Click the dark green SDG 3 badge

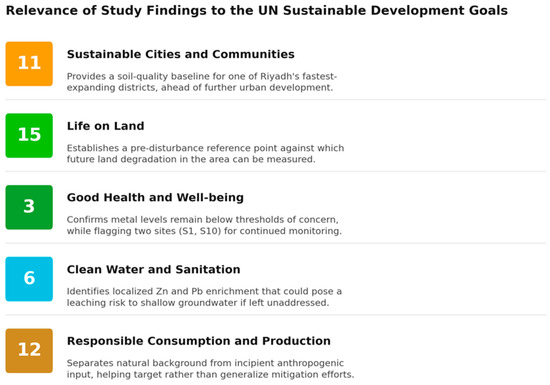[x=29, y=207]
